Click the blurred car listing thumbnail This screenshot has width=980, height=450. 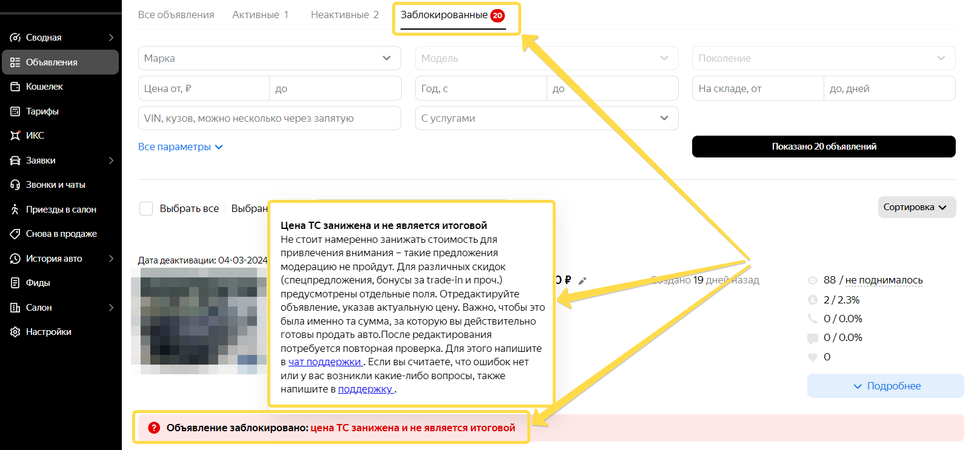[x=199, y=320]
